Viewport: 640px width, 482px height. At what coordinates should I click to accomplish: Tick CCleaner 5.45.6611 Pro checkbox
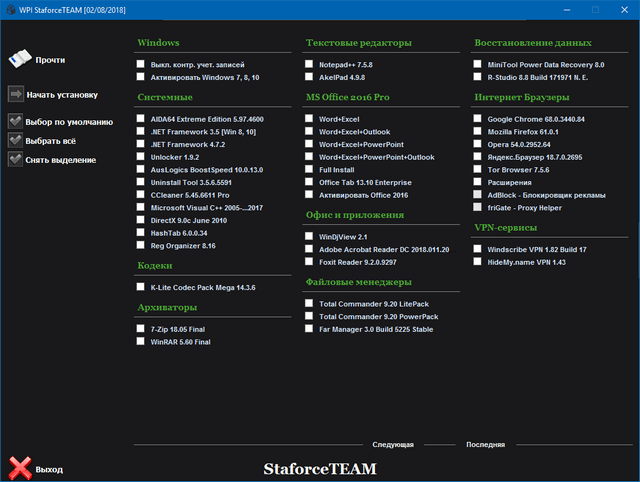tap(140, 194)
